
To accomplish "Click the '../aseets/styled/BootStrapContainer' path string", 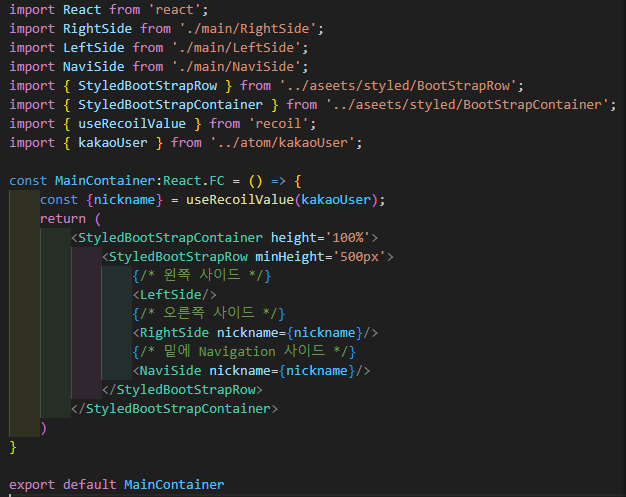I will click(468, 105).
